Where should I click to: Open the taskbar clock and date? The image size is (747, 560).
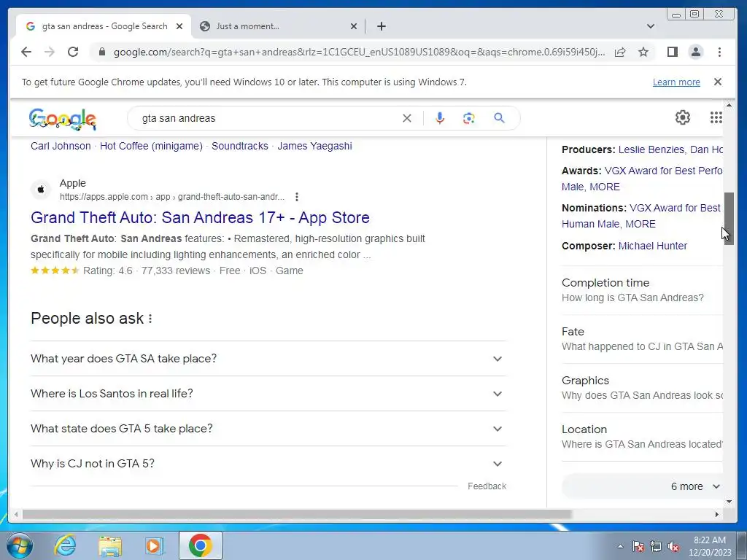710,546
